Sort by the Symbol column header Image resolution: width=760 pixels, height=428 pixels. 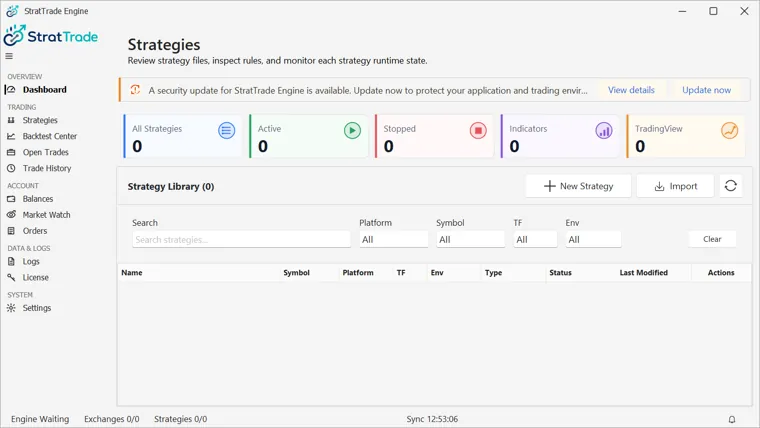pyautogui.click(x=296, y=273)
